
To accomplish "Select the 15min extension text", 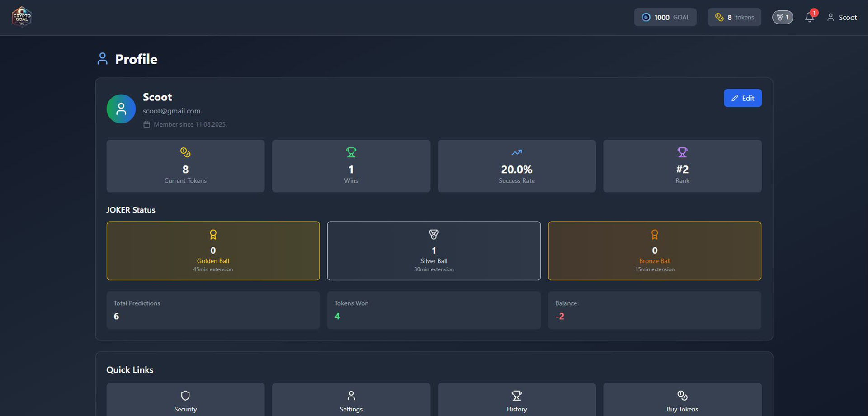I will coord(655,269).
